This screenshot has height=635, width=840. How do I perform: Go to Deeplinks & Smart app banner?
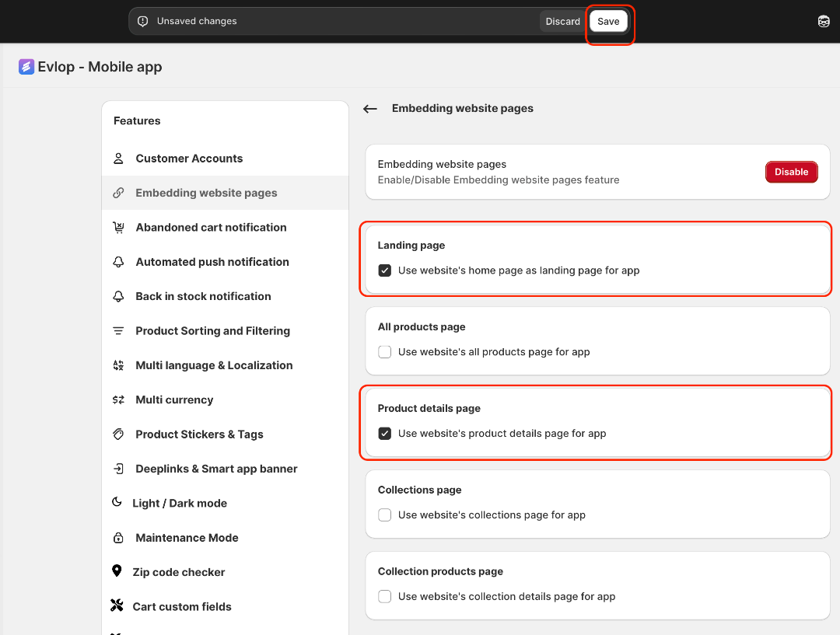point(216,469)
